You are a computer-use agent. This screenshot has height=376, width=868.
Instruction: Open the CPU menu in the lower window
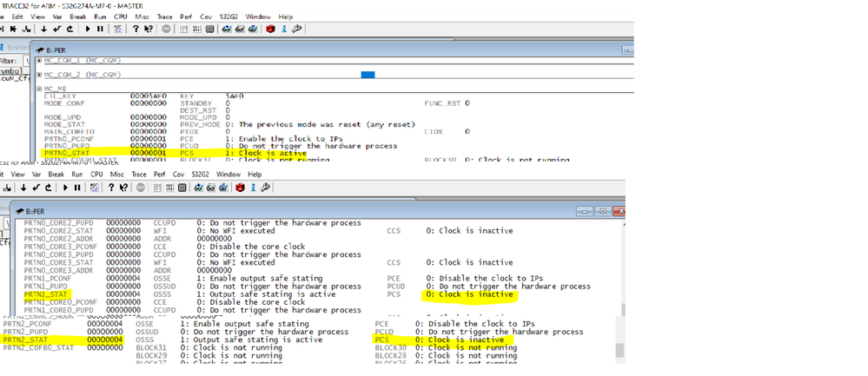[x=96, y=175]
